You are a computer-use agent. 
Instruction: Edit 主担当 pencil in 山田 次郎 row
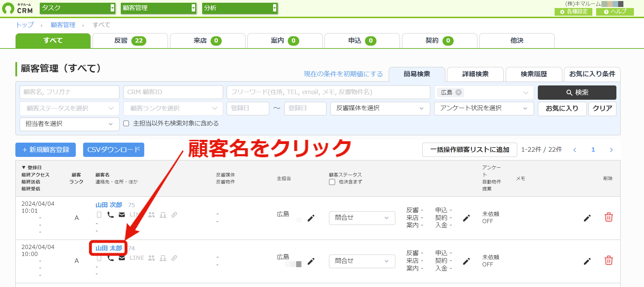(311, 218)
